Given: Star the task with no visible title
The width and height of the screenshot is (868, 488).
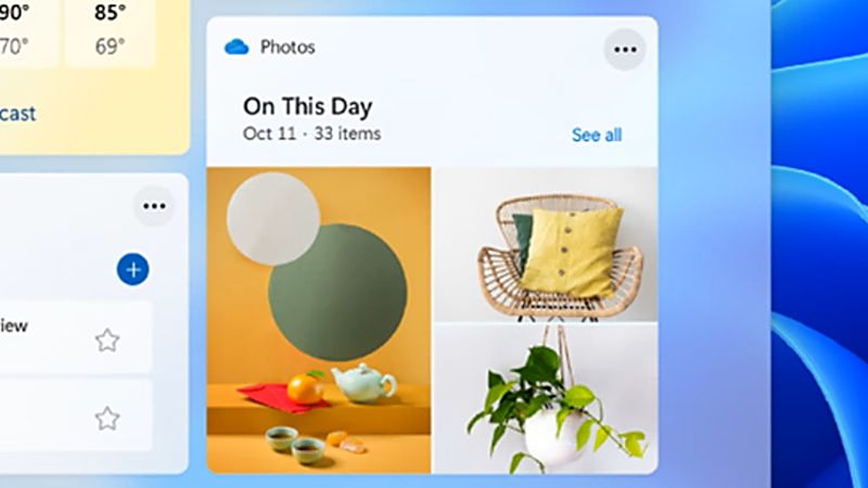Looking at the screenshot, I should coord(107,418).
